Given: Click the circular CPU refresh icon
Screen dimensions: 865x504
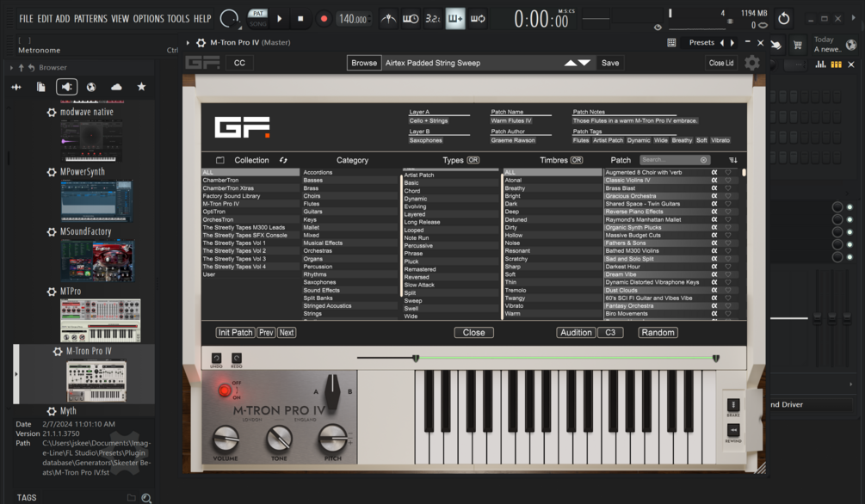Looking at the screenshot, I should [783, 19].
